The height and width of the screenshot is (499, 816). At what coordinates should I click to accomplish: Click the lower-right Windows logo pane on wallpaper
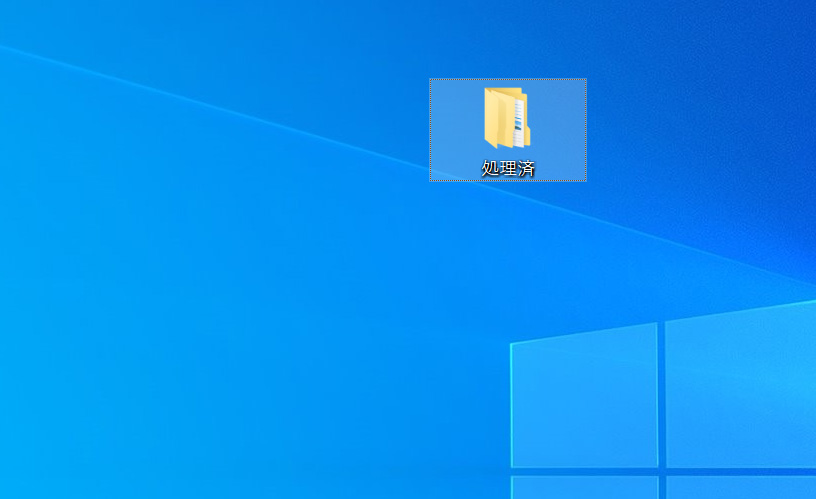coord(740,487)
